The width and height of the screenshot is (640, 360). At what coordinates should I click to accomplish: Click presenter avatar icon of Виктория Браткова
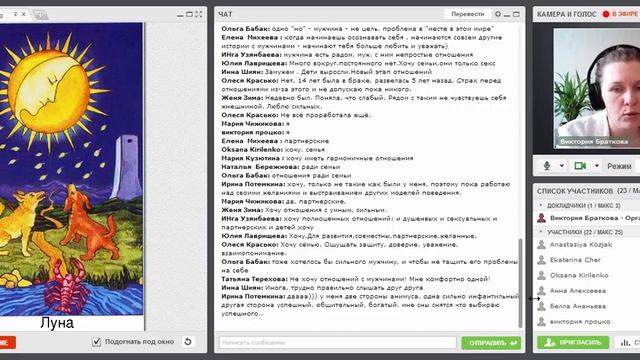coord(541,218)
